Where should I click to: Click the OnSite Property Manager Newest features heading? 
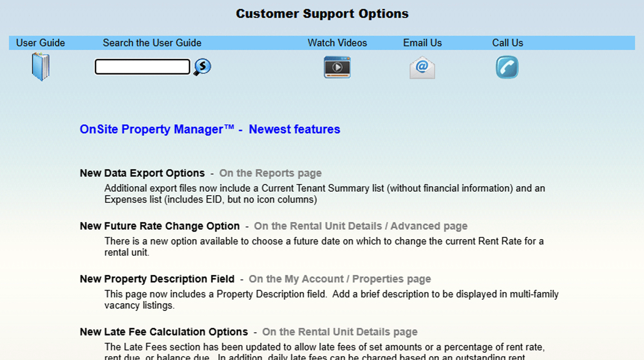pyautogui.click(x=210, y=129)
